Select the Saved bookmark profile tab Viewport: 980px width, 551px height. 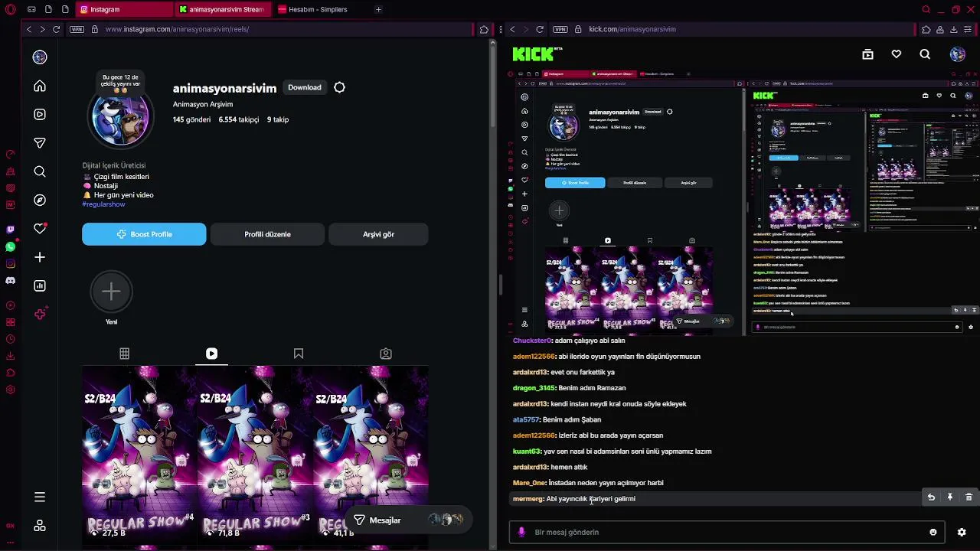coord(299,354)
